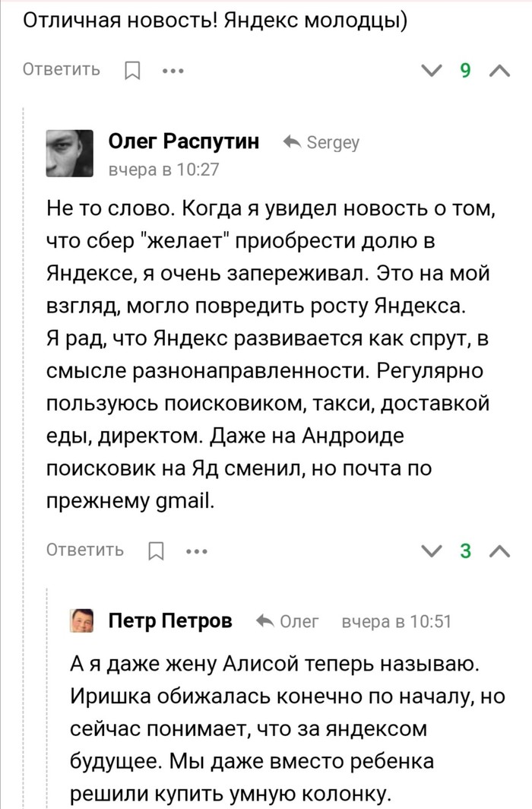Viewport: 532px width, 809px height.
Task: Open Петр Петров's avatar
Action: coord(82,620)
